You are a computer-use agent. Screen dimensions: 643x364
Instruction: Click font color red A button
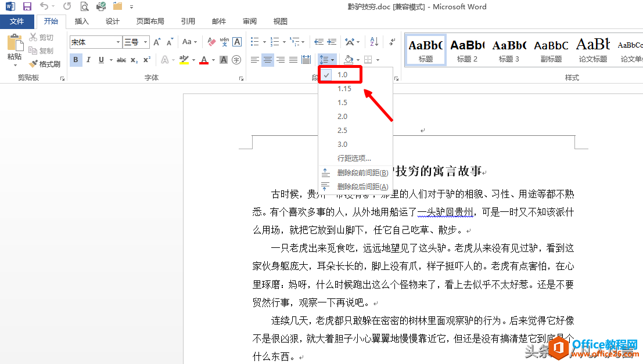204,60
